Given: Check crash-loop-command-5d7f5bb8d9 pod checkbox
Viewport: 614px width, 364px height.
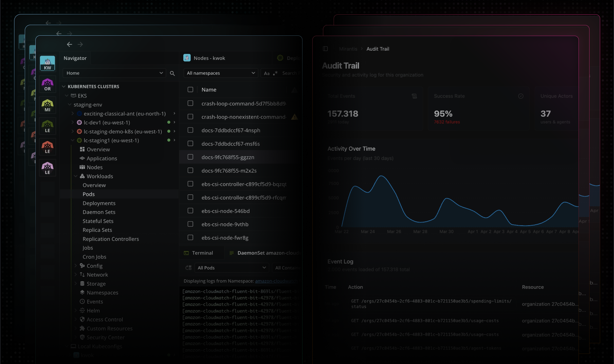Looking at the screenshot, I should 190,103.
